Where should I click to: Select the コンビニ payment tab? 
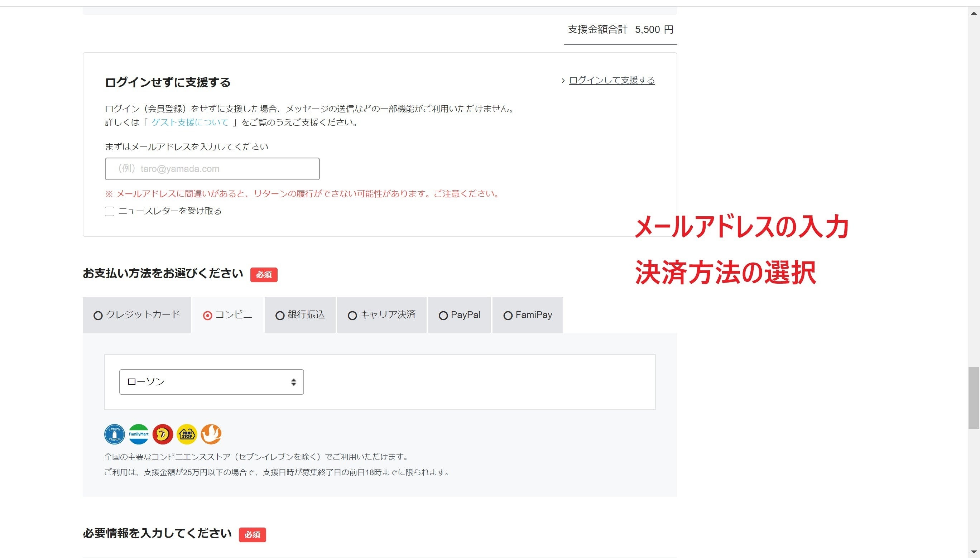click(228, 315)
